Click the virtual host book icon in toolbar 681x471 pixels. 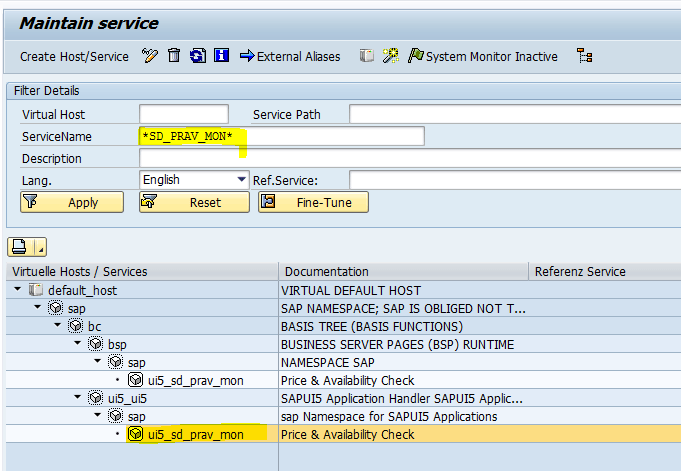pyautogui.click(x=366, y=56)
